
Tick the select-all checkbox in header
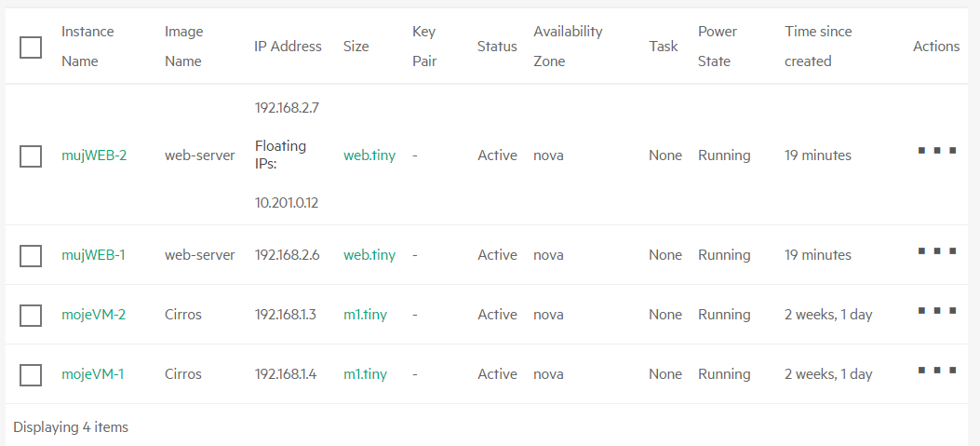point(31,47)
